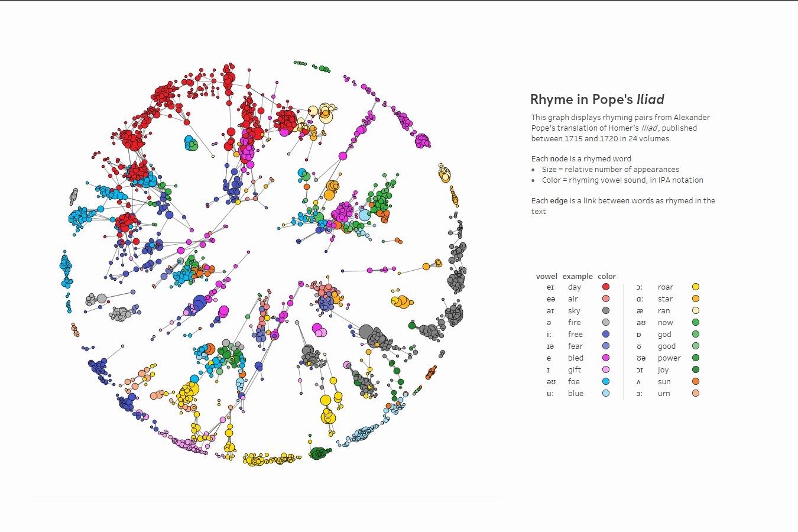
Task: Click the 'Color = rhyming vowel sound' bullet
Action: 622,180
